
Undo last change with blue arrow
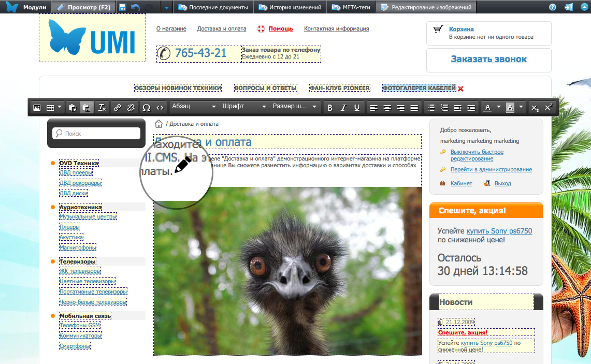(136, 7)
